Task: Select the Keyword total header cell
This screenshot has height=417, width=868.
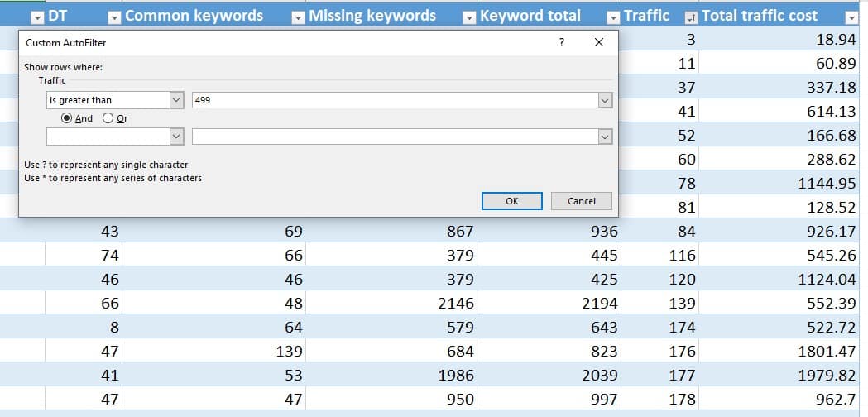Action: coord(549,16)
